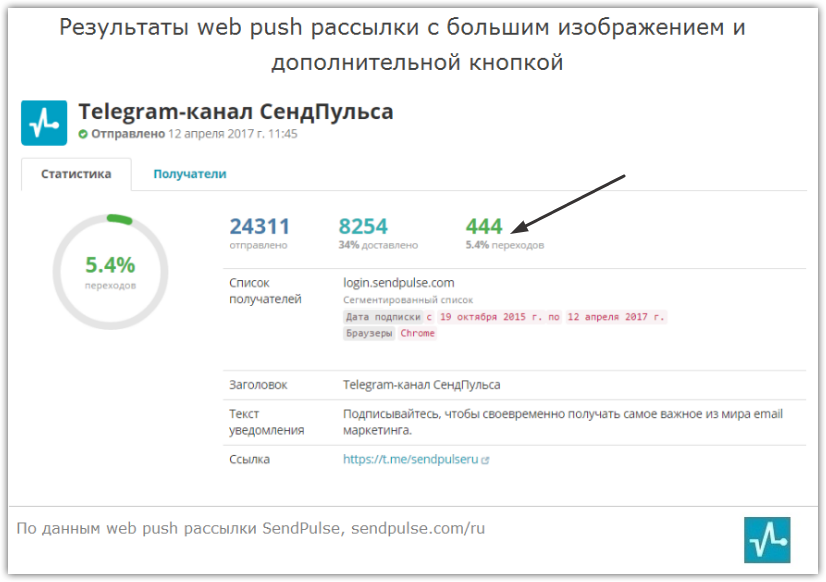
Task: Click the 5.4% circular progress ring
Action: click(111, 272)
